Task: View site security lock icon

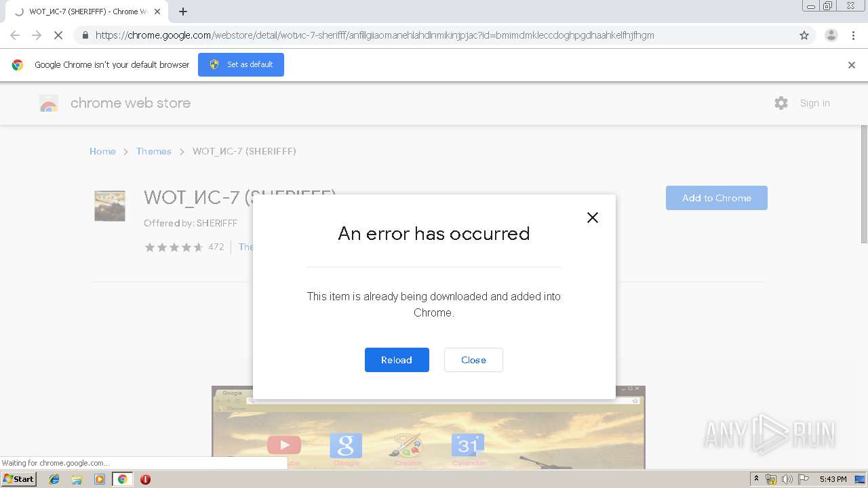Action: tap(85, 35)
